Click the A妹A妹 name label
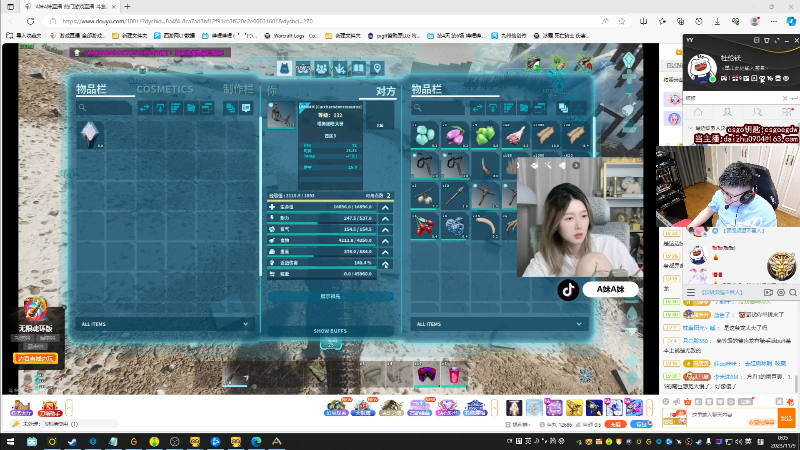The height and width of the screenshot is (450, 800). pos(610,289)
